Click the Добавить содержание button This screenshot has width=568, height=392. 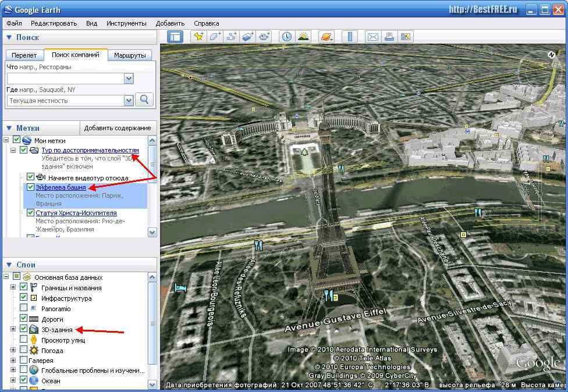[118, 128]
